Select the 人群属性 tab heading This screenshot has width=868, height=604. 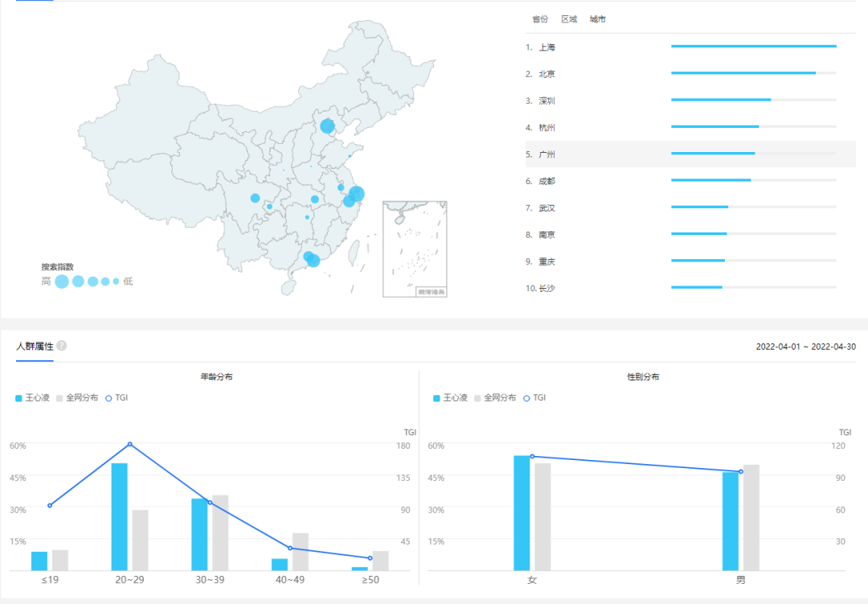click(35, 347)
